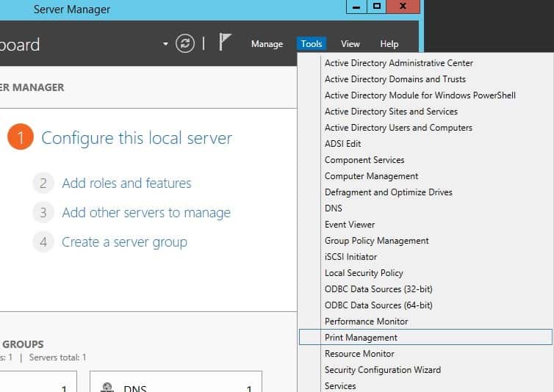
Task: Click the step 4 number circle
Action: click(x=43, y=242)
